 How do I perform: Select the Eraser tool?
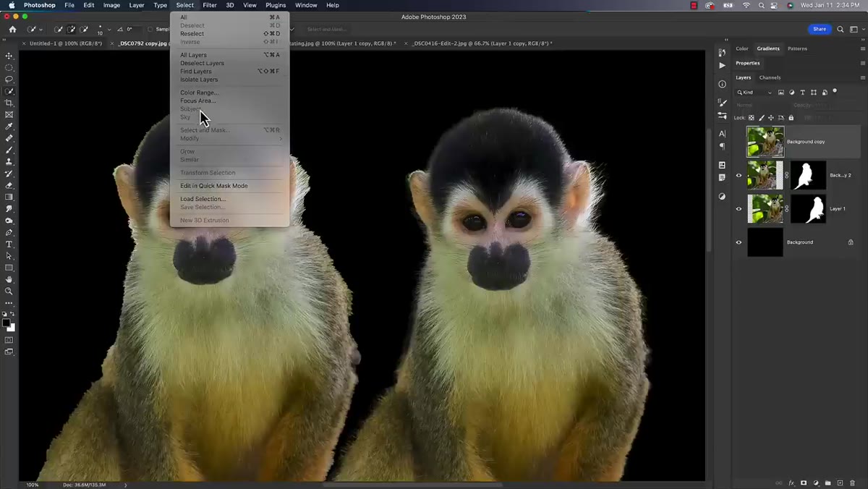tap(9, 185)
